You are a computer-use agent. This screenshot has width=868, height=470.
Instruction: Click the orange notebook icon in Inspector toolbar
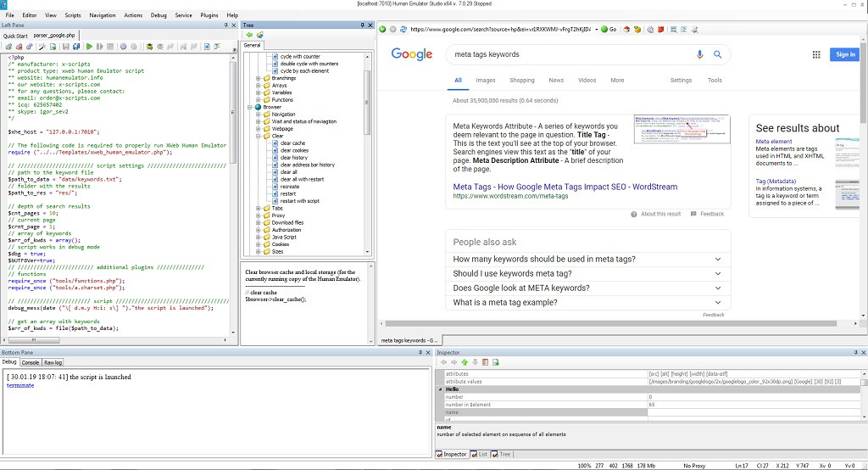pos(485,362)
